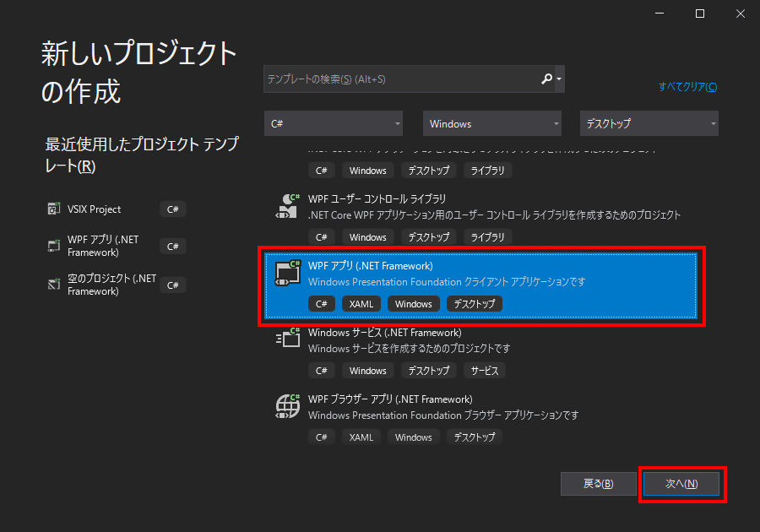760x532 pixels.
Task: Minimize the dialog window
Action: tap(660, 14)
